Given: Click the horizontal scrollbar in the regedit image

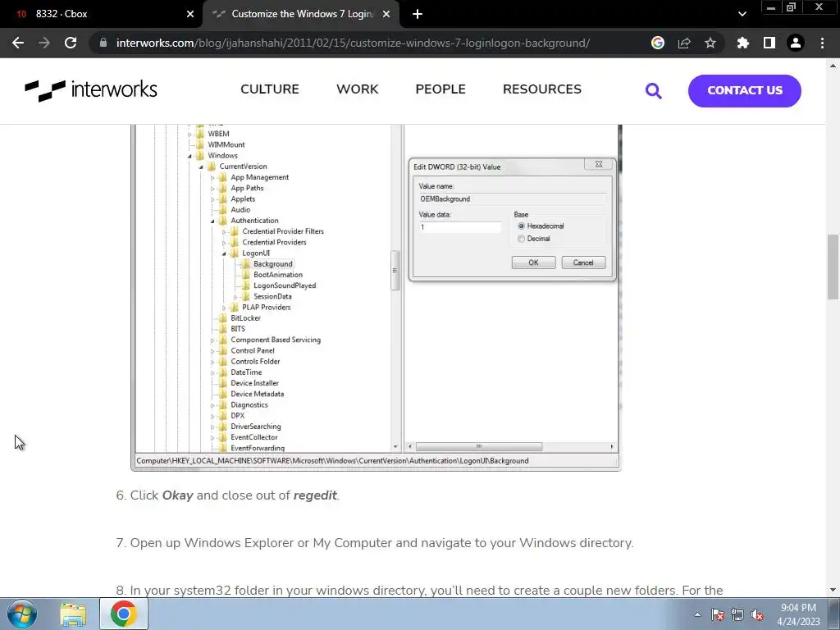Looking at the screenshot, I should point(479,447).
